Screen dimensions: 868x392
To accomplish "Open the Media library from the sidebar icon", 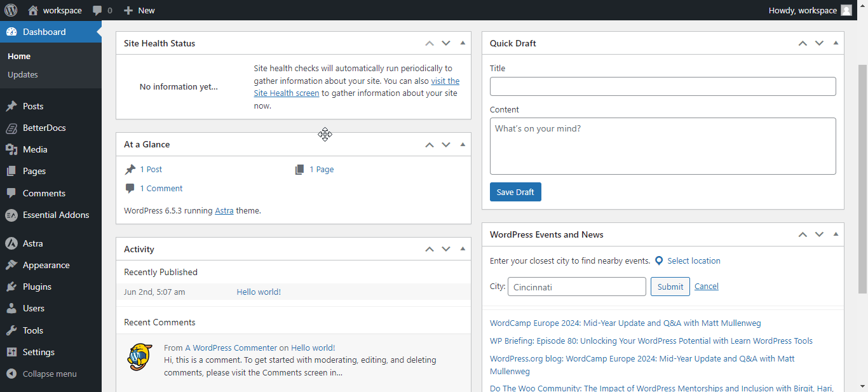I will (14, 149).
